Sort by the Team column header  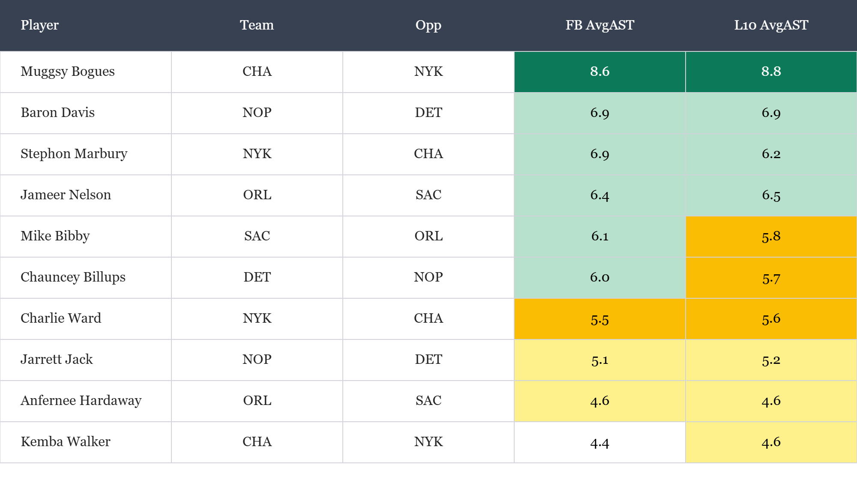pos(257,25)
